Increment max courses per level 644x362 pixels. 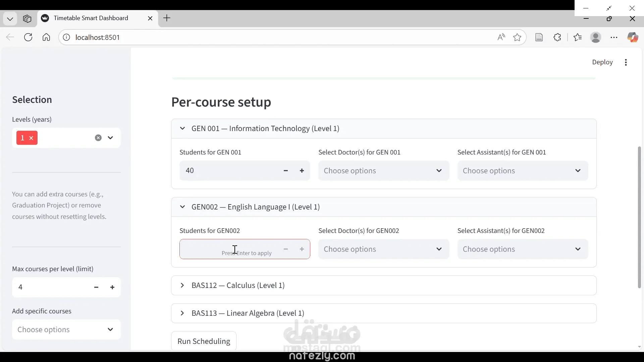112,287
